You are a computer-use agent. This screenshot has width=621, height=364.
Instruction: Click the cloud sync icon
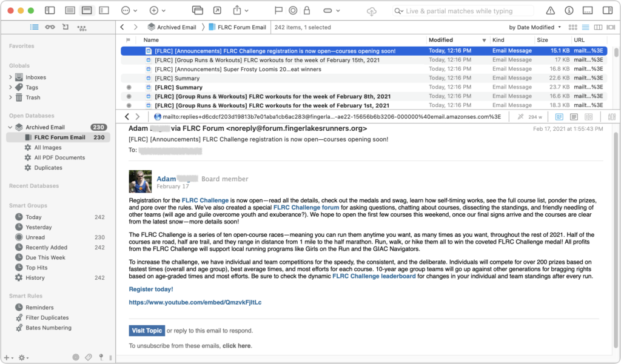click(372, 11)
